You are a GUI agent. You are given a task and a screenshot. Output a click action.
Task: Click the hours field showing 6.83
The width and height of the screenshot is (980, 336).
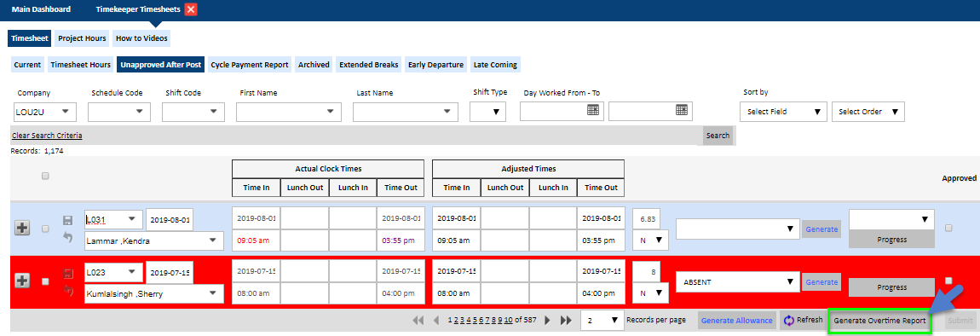pyautogui.click(x=646, y=220)
